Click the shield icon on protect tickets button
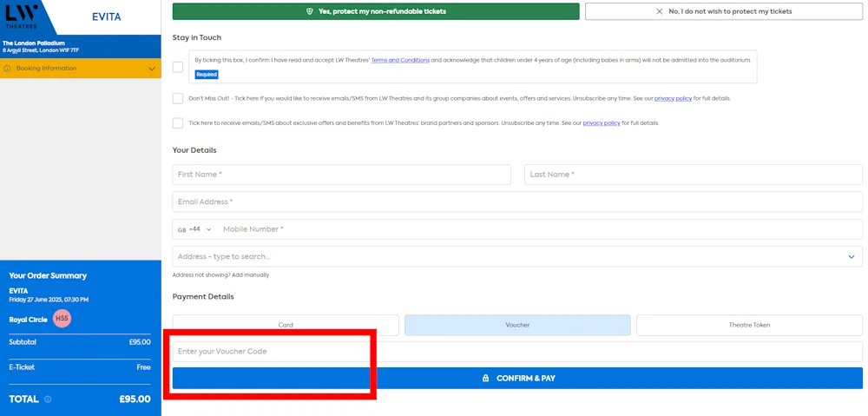Image resolution: width=868 pixels, height=416 pixels. [x=310, y=11]
